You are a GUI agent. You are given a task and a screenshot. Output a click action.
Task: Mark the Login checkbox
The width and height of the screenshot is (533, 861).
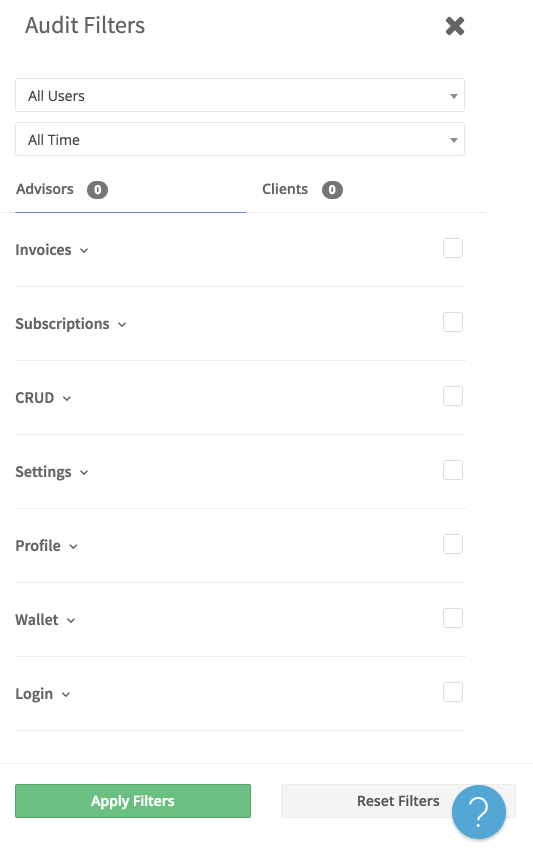[453, 692]
